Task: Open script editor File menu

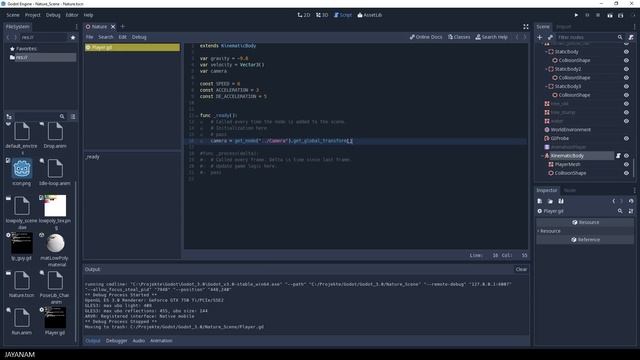Action: (x=89, y=37)
